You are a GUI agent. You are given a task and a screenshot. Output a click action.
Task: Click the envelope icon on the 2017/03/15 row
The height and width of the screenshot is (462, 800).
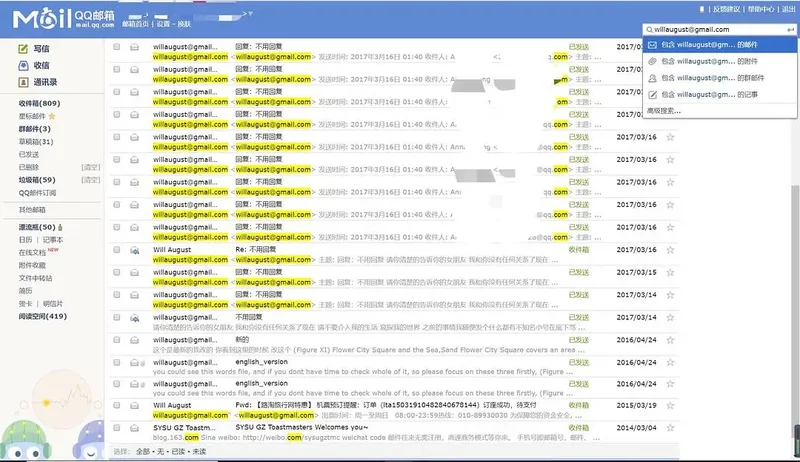(x=134, y=273)
